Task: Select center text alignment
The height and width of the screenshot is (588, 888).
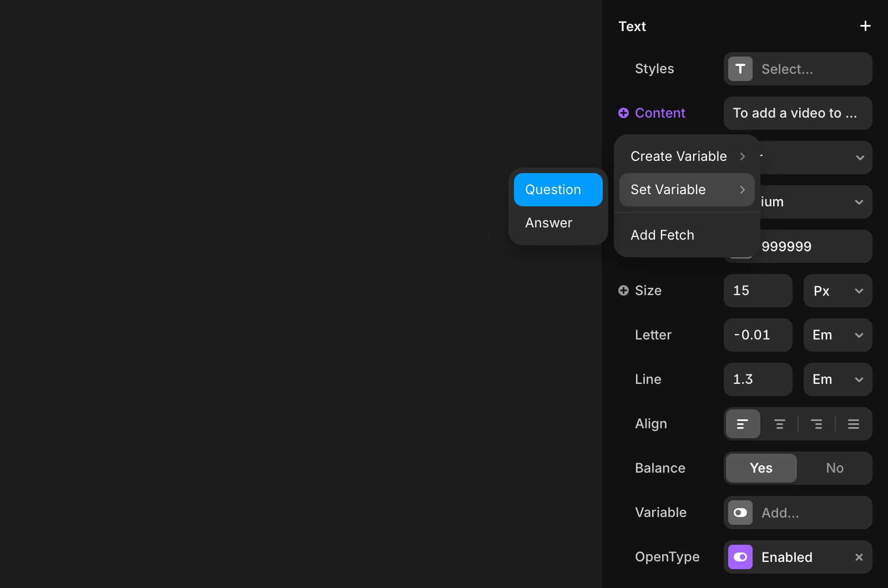Action: (x=780, y=424)
